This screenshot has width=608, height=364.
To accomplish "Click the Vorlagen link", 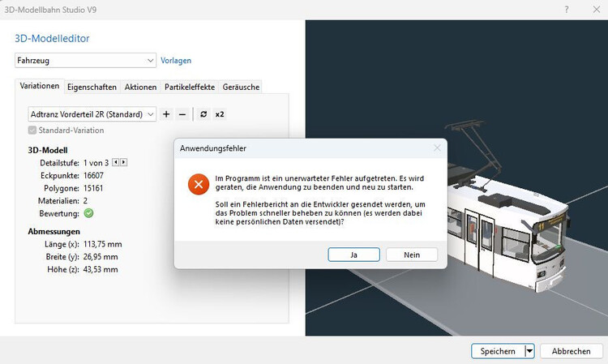I will (x=176, y=61).
